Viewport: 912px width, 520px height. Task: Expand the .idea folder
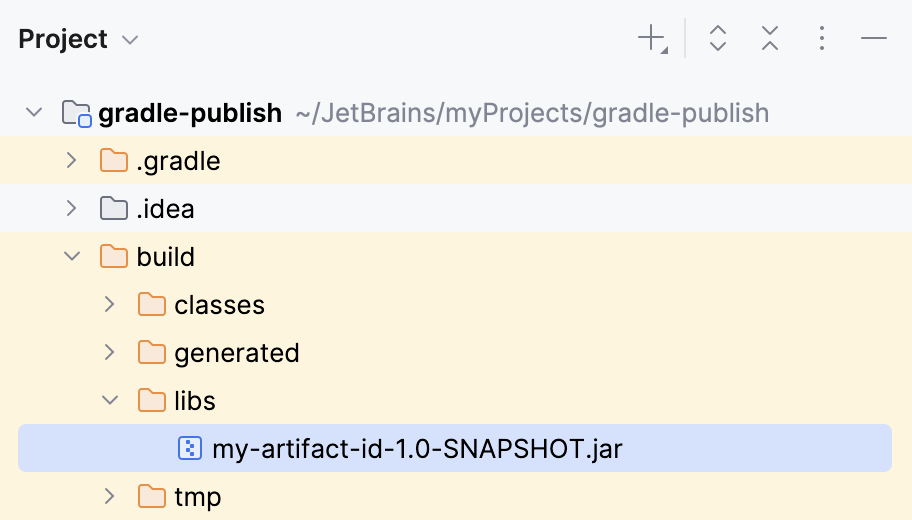[x=71, y=209]
